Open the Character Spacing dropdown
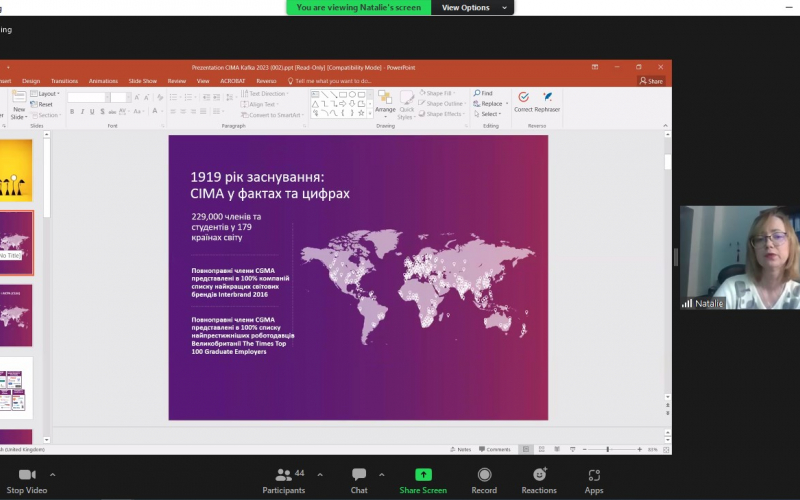The image size is (800, 500). pos(124,112)
